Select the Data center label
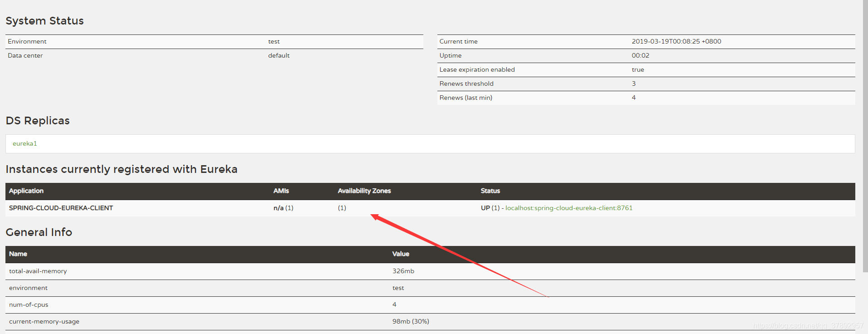Viewport: 868px width, 334px height. [25, 55]
